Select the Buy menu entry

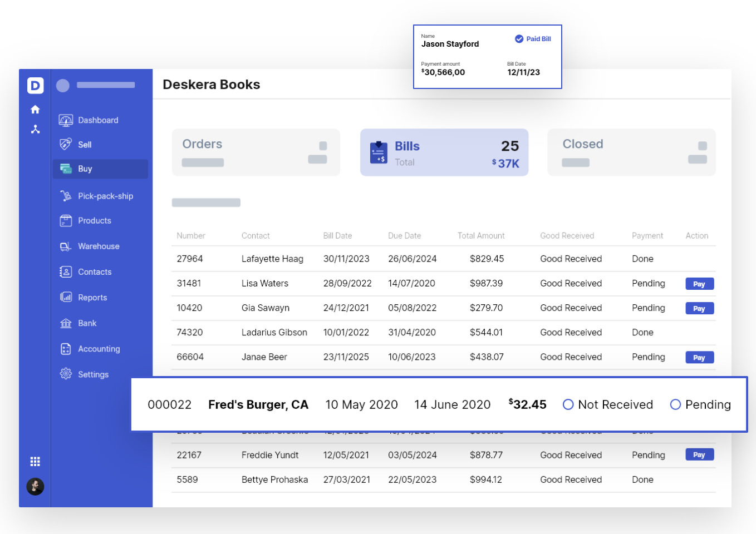tap(100, 169)
